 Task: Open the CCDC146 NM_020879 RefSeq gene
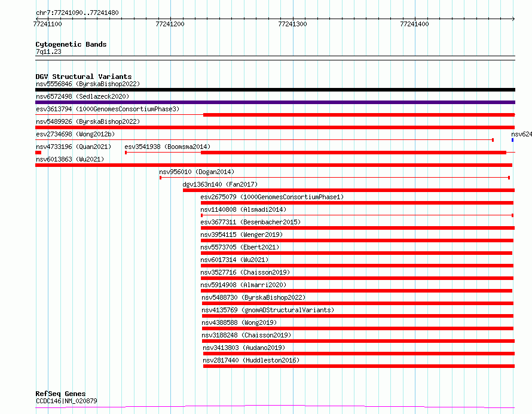pos(66,401)
